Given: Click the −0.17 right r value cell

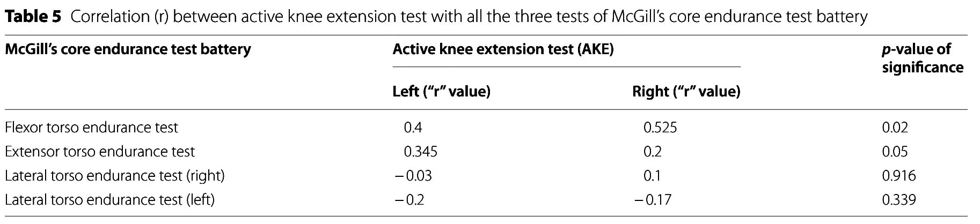Looking at the screenshot, I should click(653, 200).
